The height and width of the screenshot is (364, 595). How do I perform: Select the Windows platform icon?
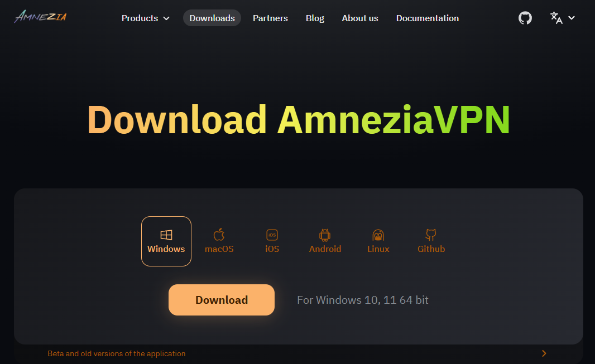tap(166, 235)
